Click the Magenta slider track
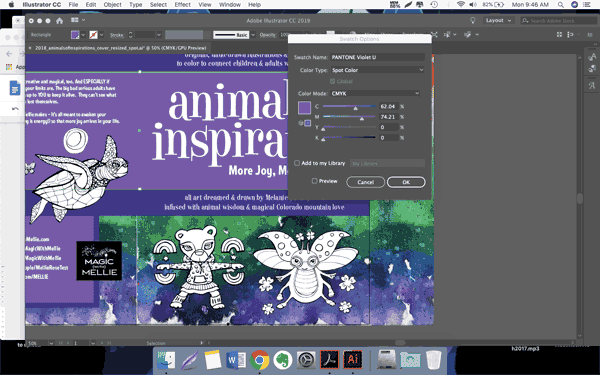 tap(349, 117)
